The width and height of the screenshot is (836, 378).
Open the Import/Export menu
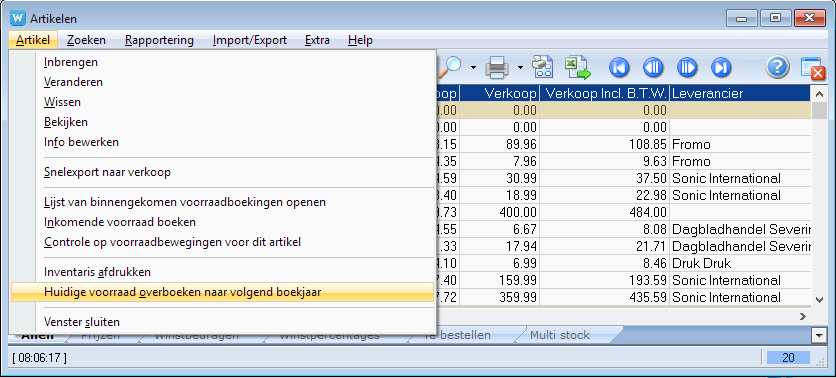pos(250,40)
